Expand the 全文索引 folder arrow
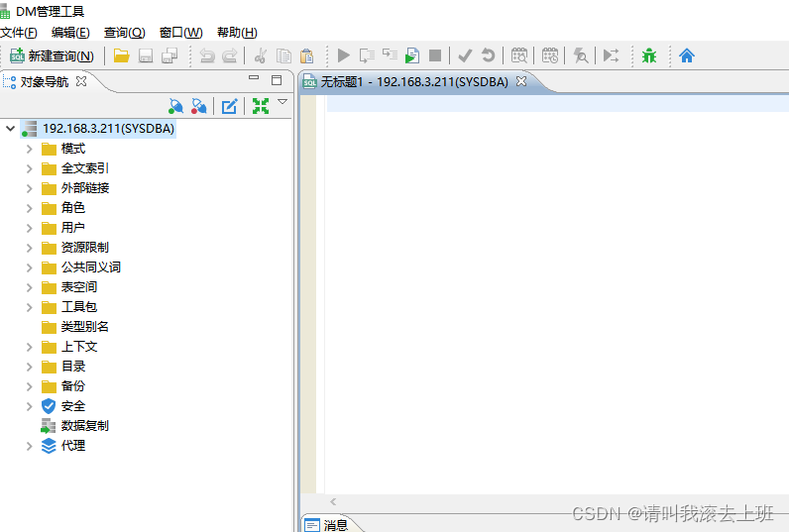 pos(29,168)
